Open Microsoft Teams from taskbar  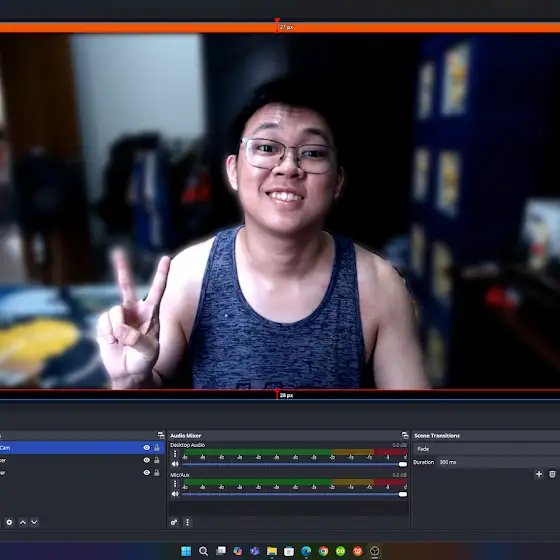255,551
